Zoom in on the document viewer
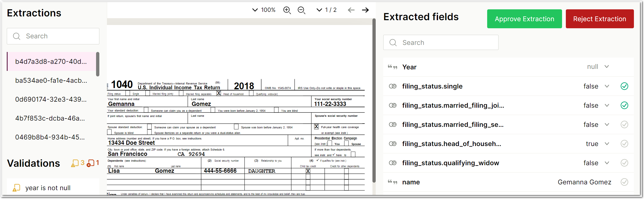This screenshot has width=644, height=199. pos(287,10)
